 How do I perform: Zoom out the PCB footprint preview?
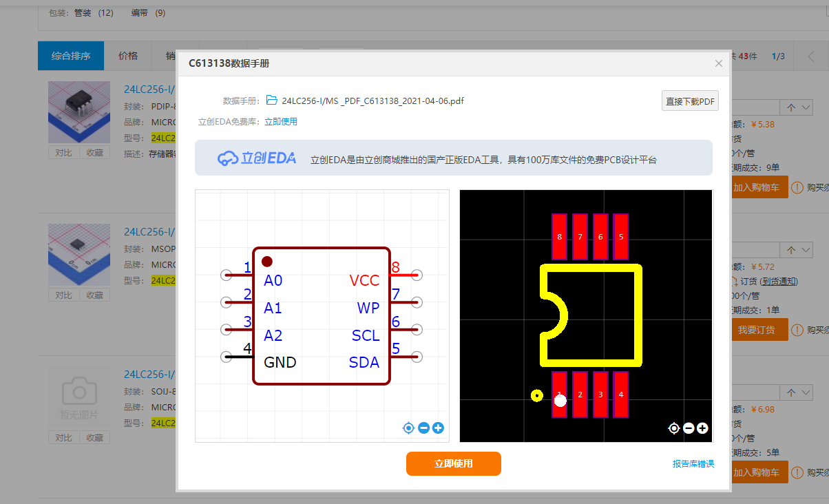689,428
